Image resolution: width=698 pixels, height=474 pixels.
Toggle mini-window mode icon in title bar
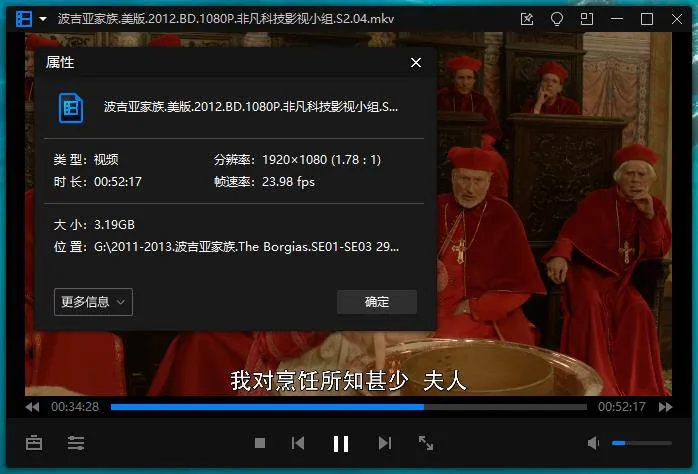[587, 19]
